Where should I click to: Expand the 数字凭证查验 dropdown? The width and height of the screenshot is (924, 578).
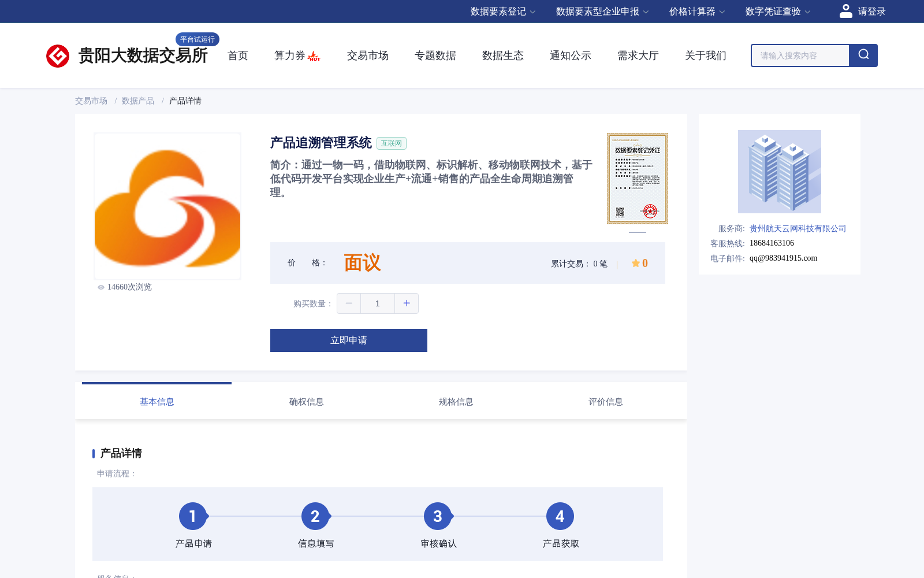point(778,12)
